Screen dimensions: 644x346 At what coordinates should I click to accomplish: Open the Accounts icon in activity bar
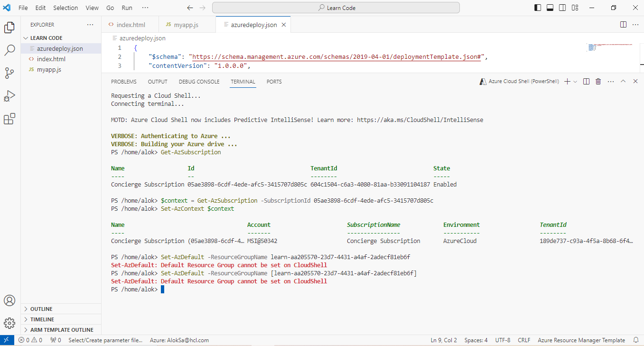point(9,301)
